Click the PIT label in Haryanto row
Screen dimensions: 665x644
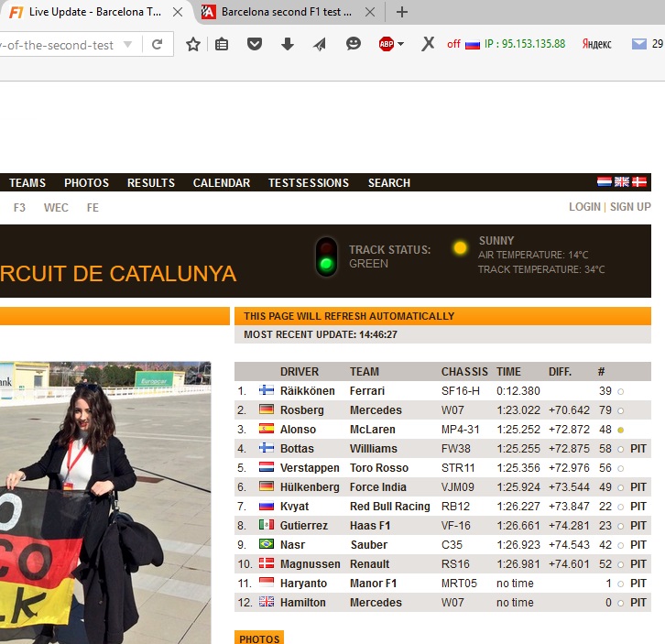pyautogui.click(x=638, y=584)
